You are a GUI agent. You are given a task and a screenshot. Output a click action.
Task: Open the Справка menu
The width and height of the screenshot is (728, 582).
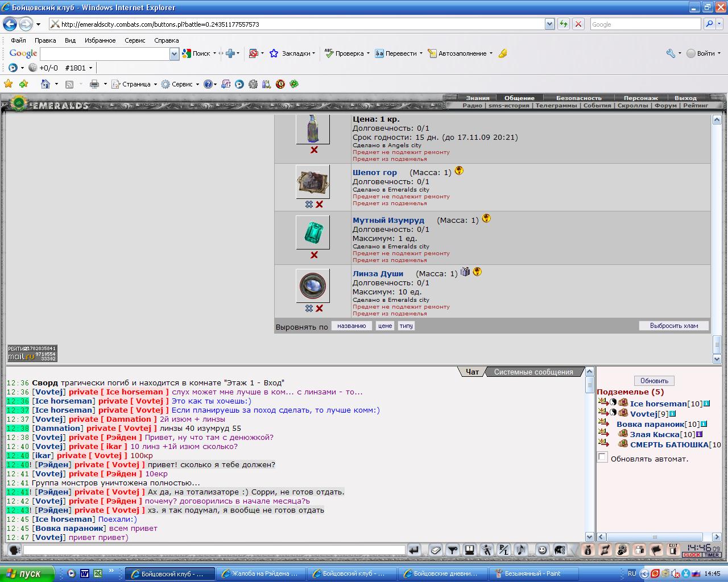pyautogui.click(x=166, y=40)
